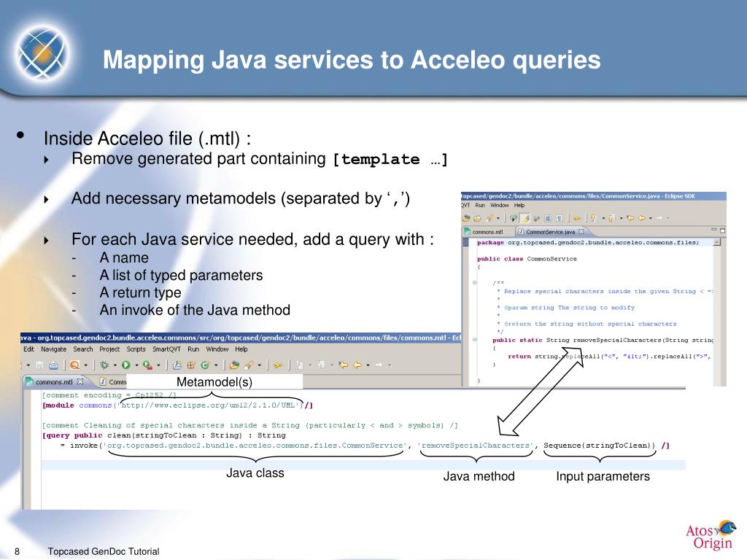Click 'removeSpecialCharacters' string in invoke line
This screenshot has width=747, height=560.
click(x=476, y=446)
